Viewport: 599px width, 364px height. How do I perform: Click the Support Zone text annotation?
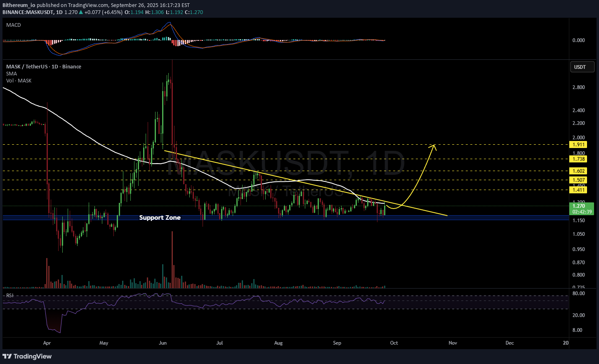click(x=160, y=218)
